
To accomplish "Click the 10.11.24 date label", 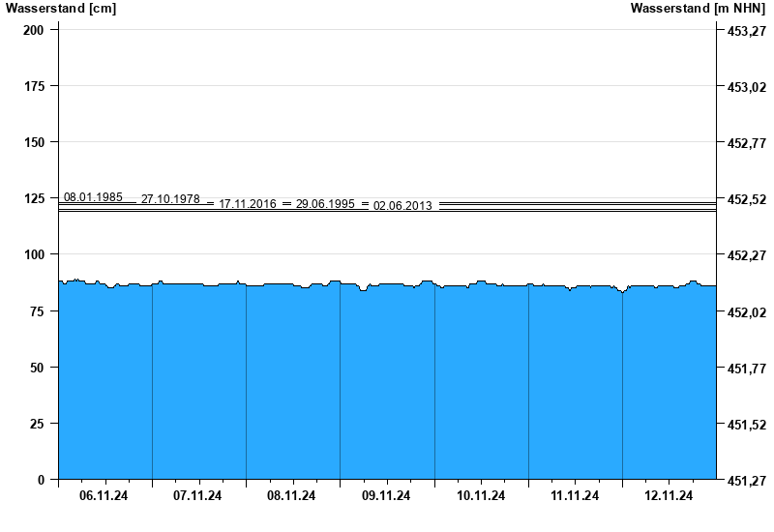I will click(x=481, y=496).
